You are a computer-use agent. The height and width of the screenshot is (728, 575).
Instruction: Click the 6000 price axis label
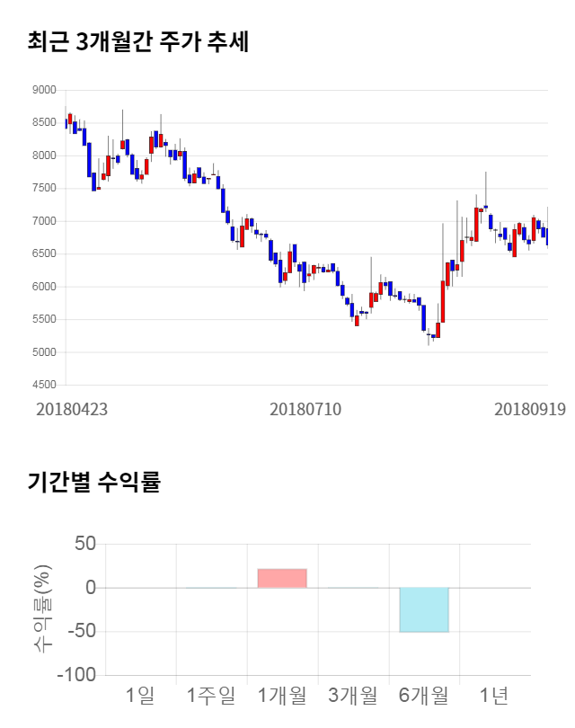(43, 287)
